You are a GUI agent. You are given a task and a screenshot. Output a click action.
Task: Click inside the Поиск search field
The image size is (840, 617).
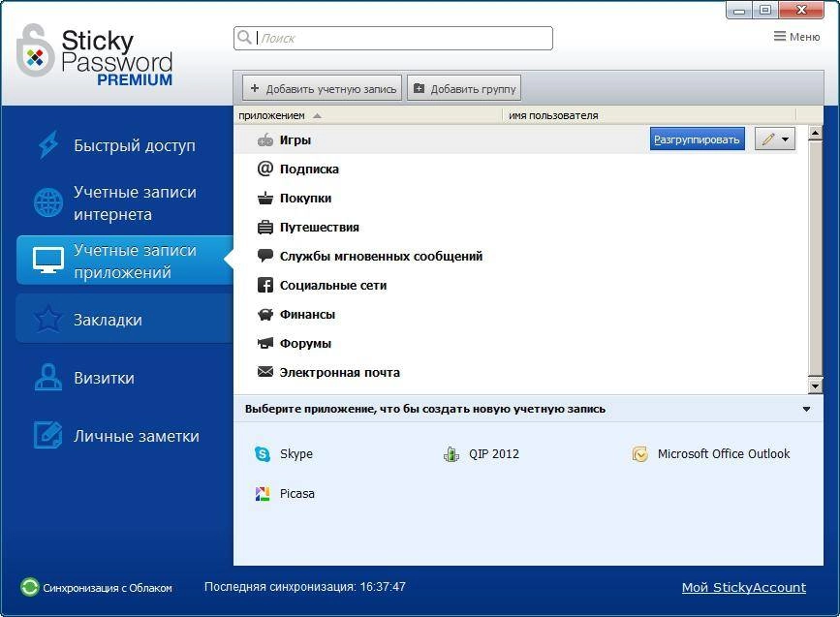[x=393, y=38]
